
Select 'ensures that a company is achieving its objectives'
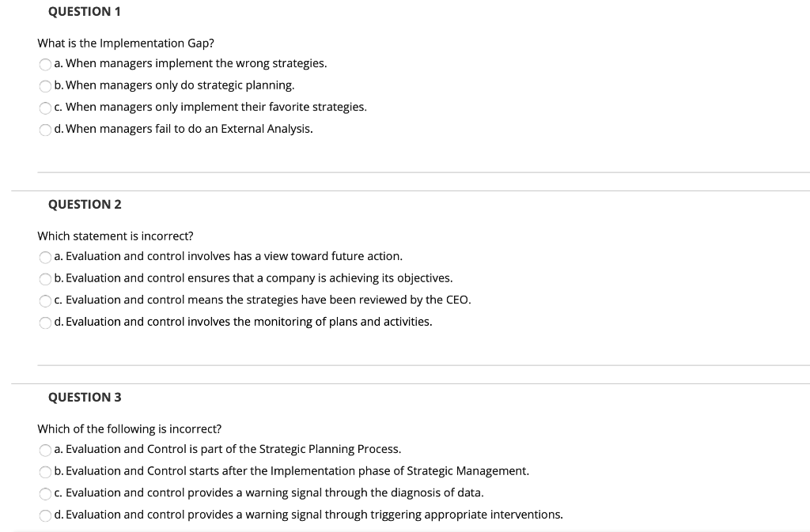(x=46, y=278)
